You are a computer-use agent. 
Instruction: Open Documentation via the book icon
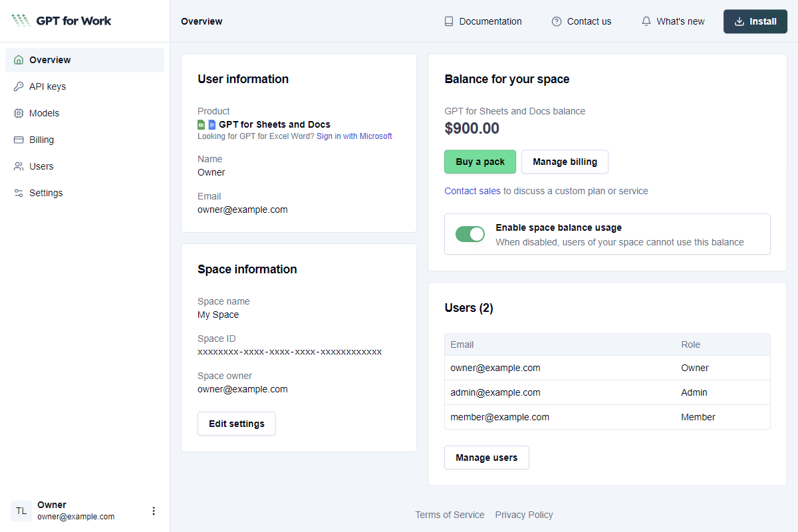click(x=449, y=21)
